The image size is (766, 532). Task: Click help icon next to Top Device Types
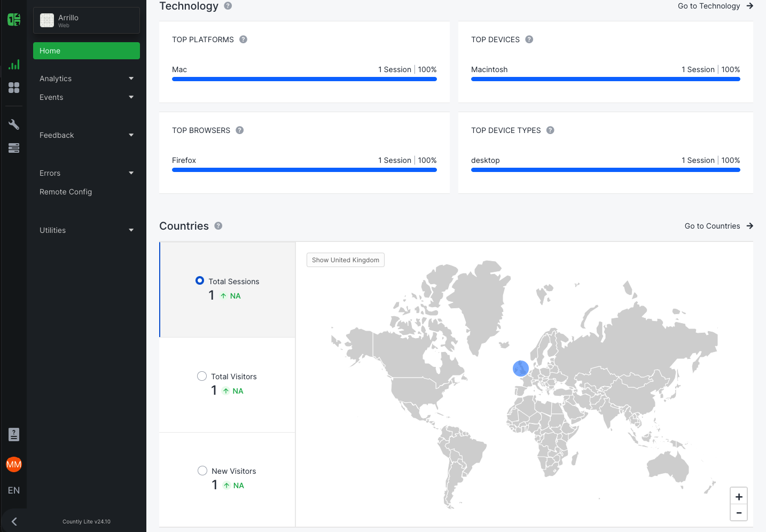click(550, 130)
